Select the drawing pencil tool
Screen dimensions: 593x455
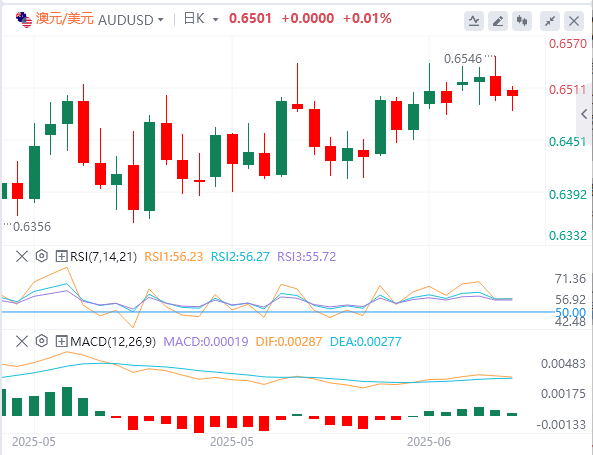(x=498, y=21)
